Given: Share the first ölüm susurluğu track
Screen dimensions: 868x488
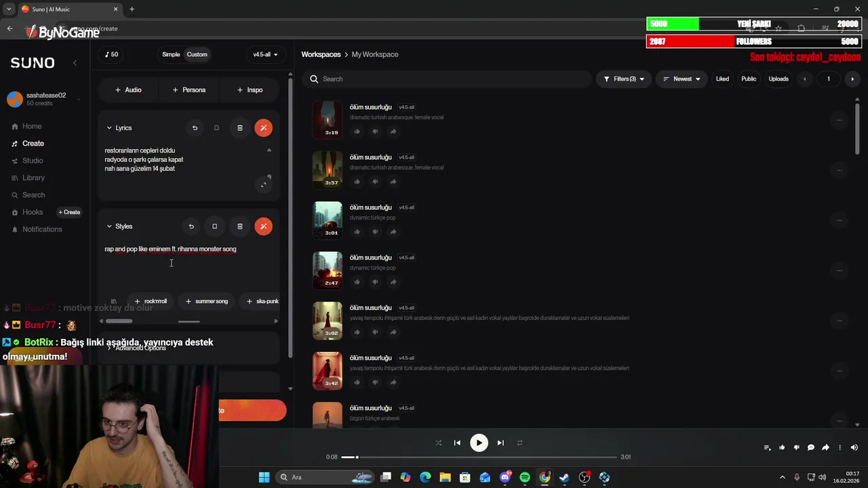Looking at the screenshot, I should (x=393, y=131).
